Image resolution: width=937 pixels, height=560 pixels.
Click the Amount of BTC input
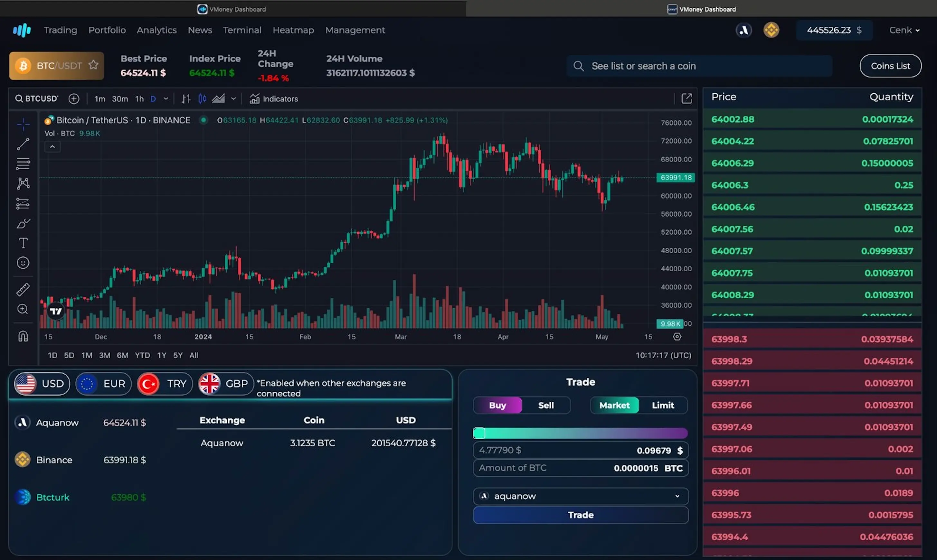tap(581, 468)
